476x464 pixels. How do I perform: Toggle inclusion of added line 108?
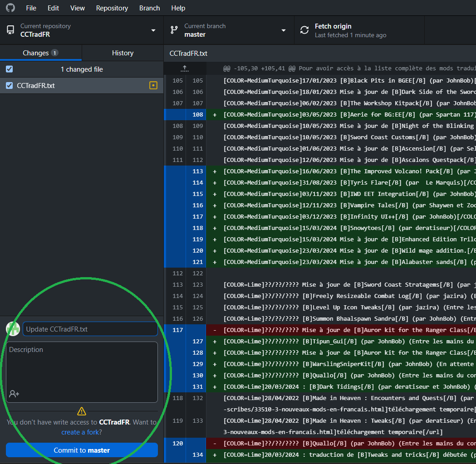point(185,115)
